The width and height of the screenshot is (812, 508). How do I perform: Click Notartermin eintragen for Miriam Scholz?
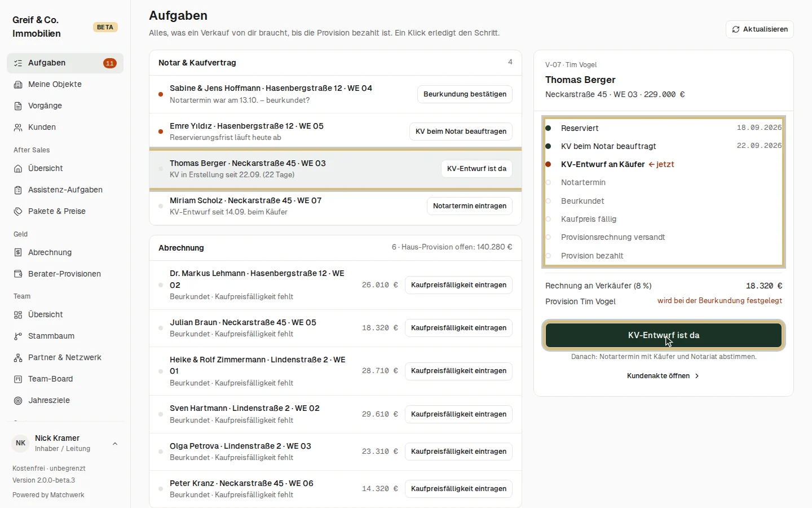coord(470,206)
